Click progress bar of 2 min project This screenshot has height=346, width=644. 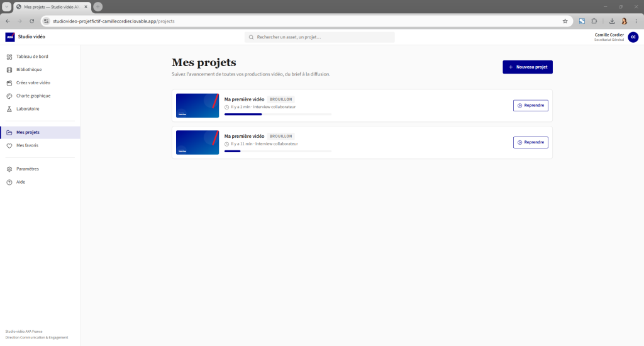(x=277, y=114)
